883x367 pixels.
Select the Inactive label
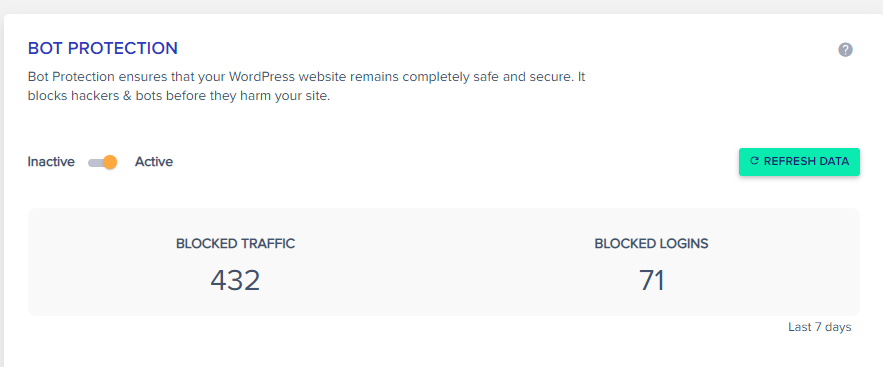51,162
